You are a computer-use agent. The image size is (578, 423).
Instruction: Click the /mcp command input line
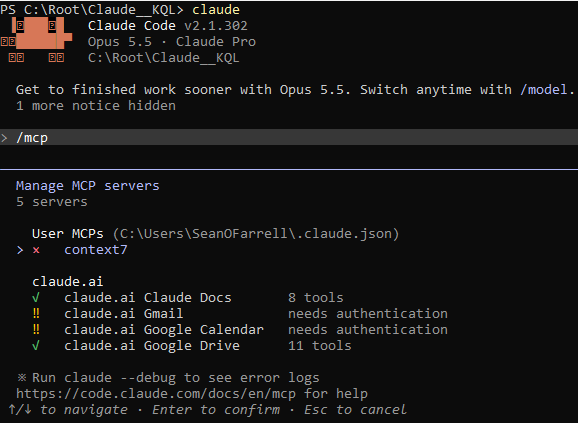[x=289, y=137]
